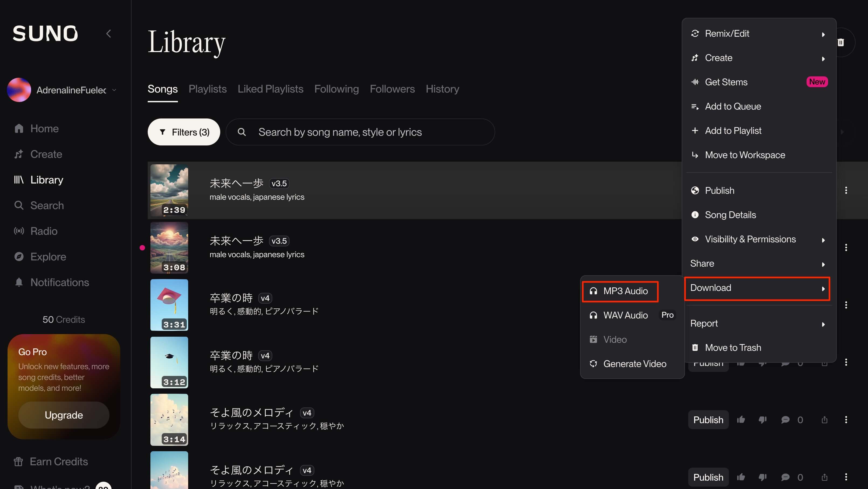Viewport: 868px width, 489px height.
Task: Open Search from the sidebar
Action: (x=19, y=205)
